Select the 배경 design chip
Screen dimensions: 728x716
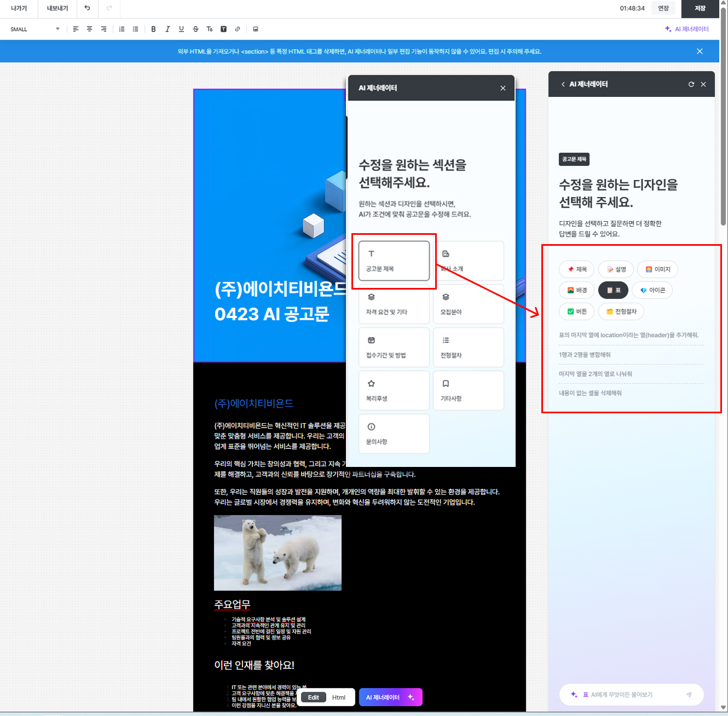pyautogui.click(x=577, y=290)
